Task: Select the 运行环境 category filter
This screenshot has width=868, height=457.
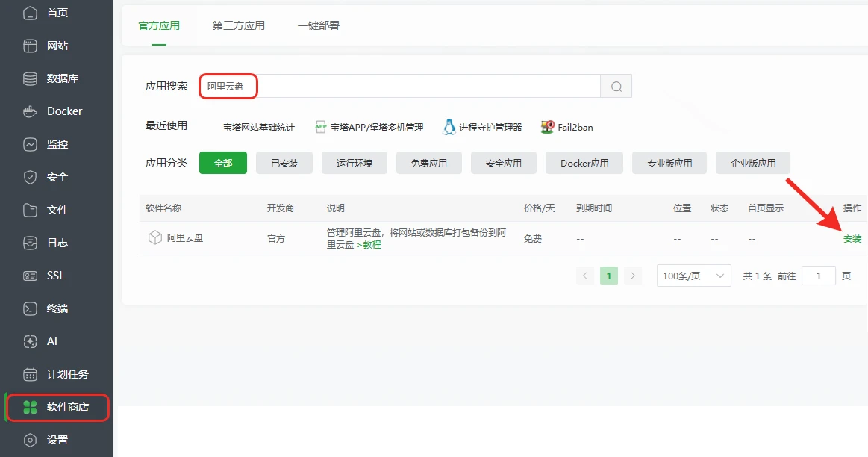Action: [x=355, y=163]
